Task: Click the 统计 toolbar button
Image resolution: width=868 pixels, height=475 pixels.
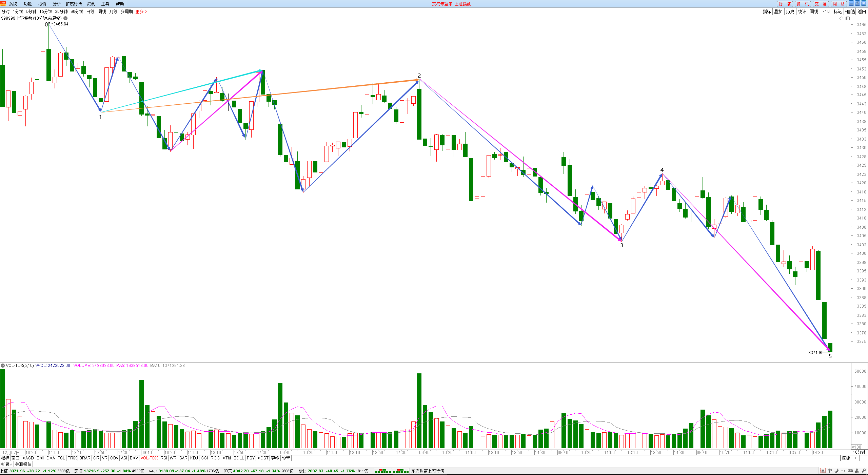Action: [x=802, y=12]
